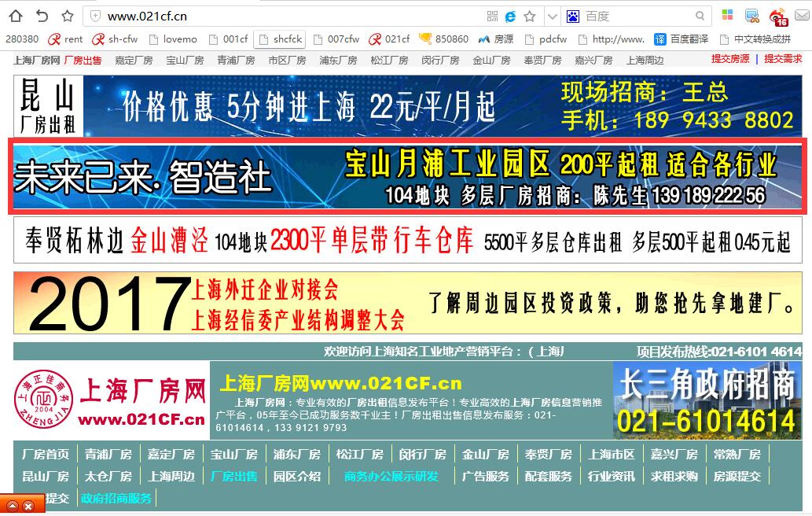Open the http://www. bookmark
Image resolution: width=812 pixels, height=516 pixels.
(x=612, y=39)
